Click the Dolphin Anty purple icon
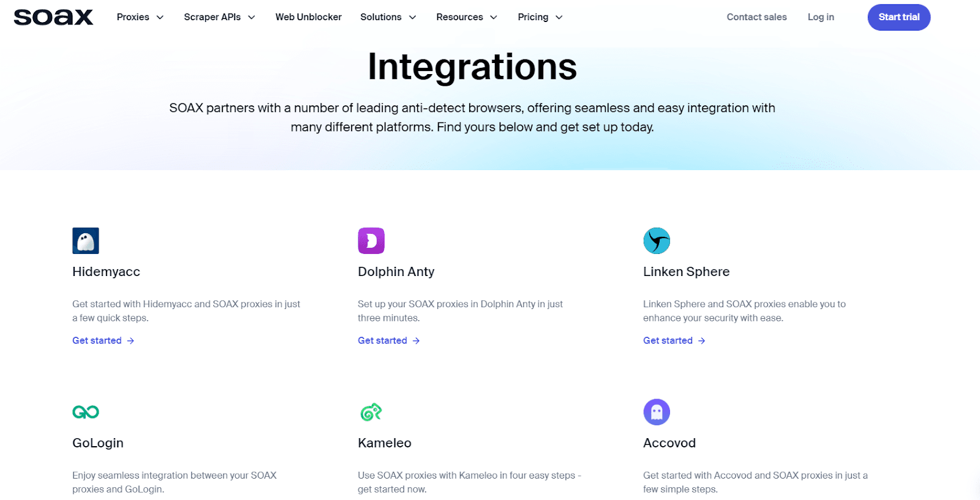980x500 pixels. 371,241
